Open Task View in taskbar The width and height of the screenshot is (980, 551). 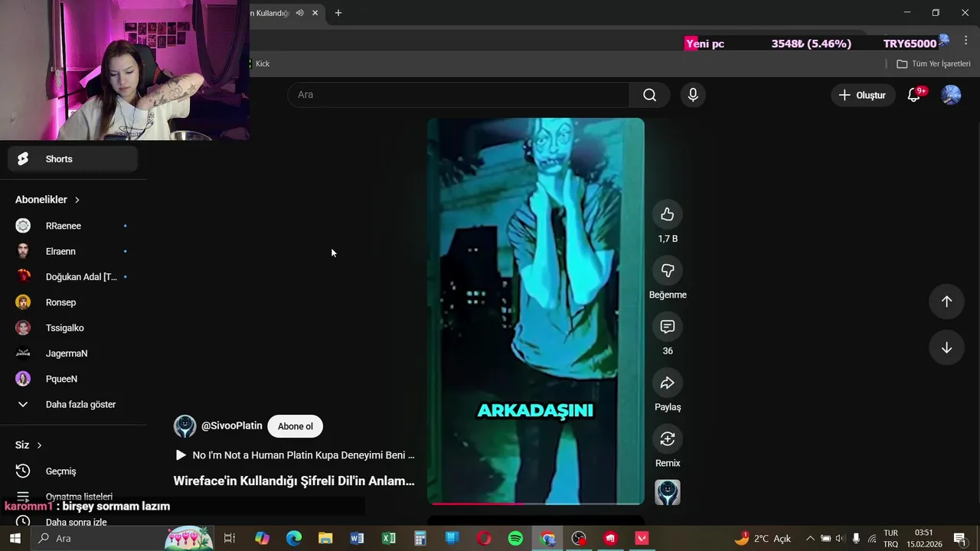click(229, 538)
